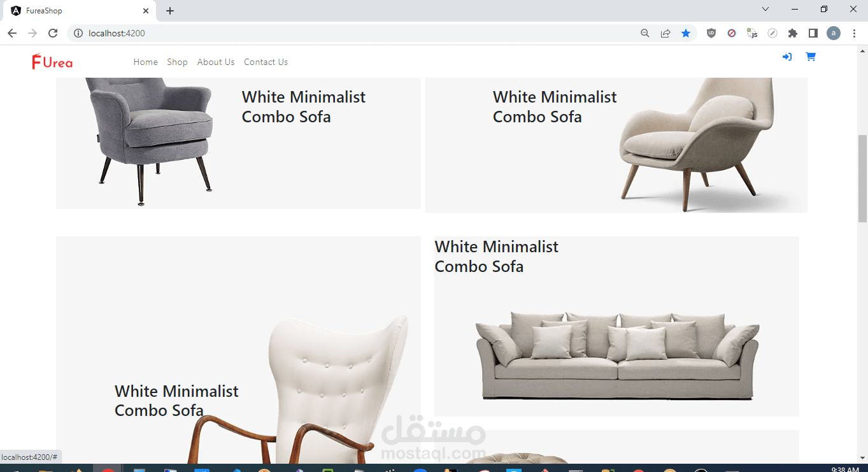Open the Shop nav menu item
868x472 pixels.
[177, 62]
